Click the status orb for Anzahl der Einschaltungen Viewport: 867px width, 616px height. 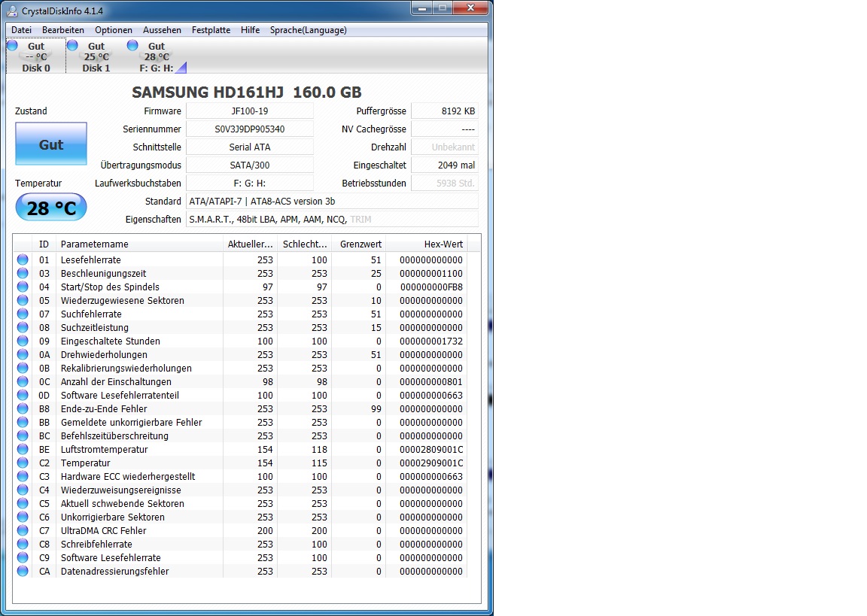pyautogui.click(x=23, y=381)
